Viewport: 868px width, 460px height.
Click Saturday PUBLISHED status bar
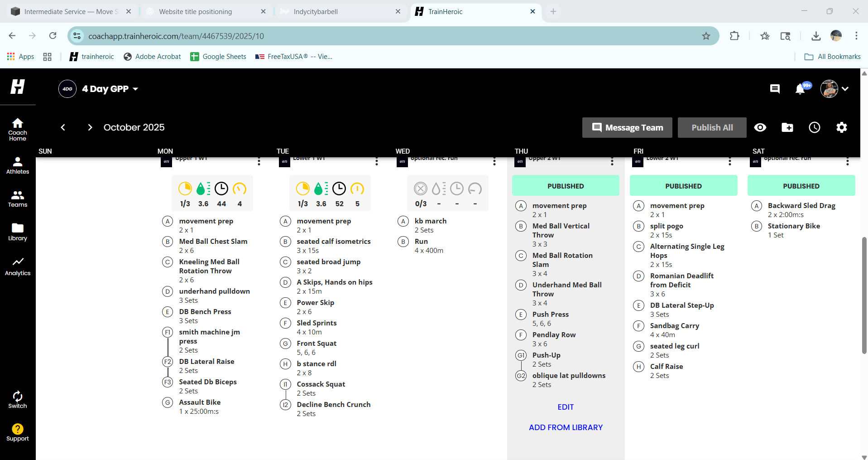[x=801, y=186]
